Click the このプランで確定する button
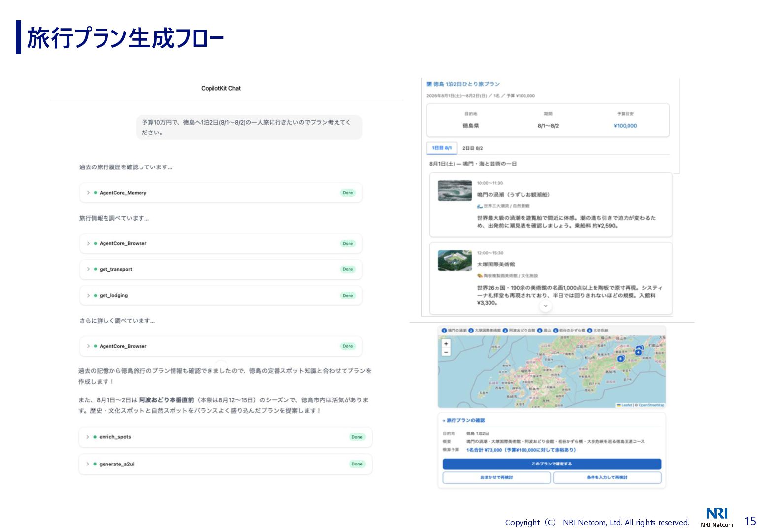This screenshot has height=532, width=769. pyautogui.click(x=552, y=464)
